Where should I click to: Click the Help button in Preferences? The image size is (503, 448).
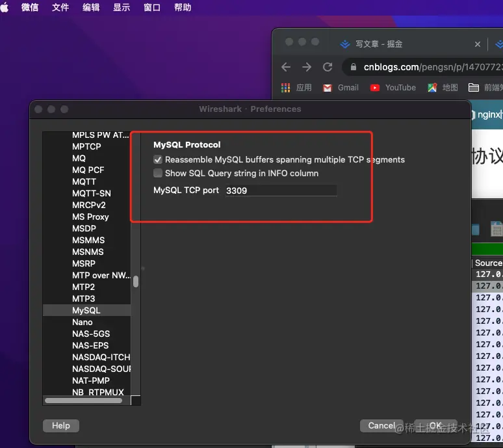(x=61, y=425)
